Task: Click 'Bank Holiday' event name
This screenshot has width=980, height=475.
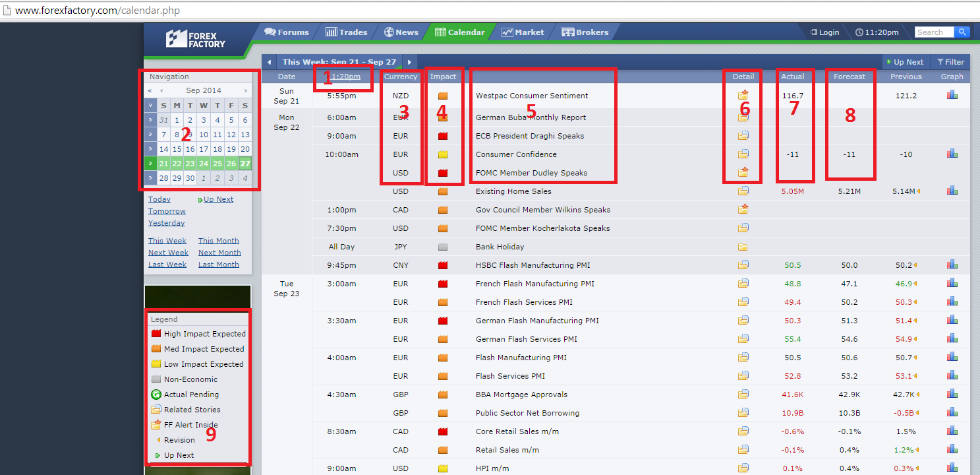Action: tap(500, 247)
